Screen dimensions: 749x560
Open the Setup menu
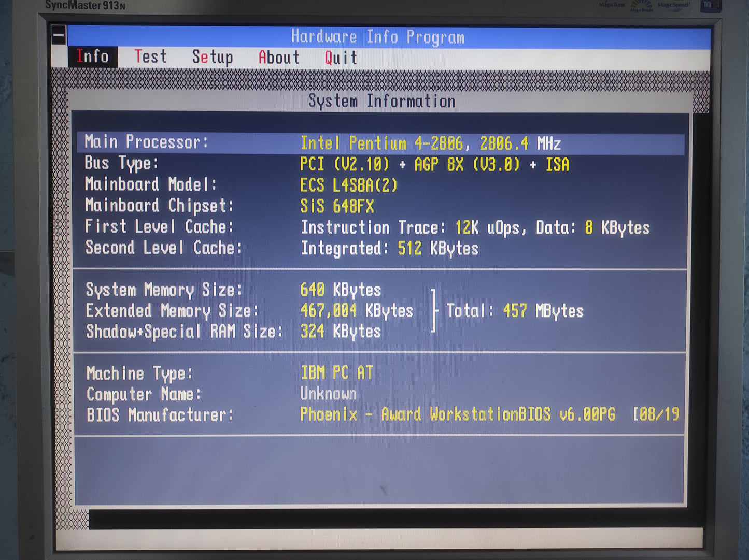coord(212,57)
